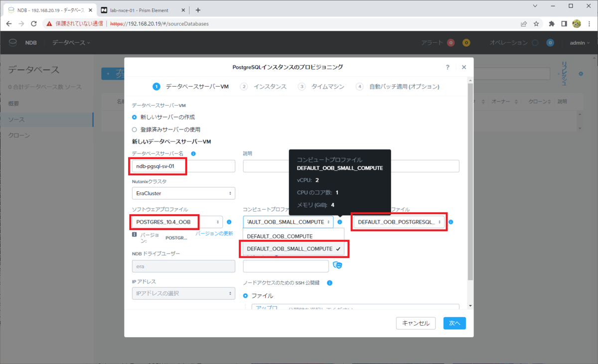The image size is (598, 364).
Task: Toggle the browser side panel icon
Action: (564, 23)
